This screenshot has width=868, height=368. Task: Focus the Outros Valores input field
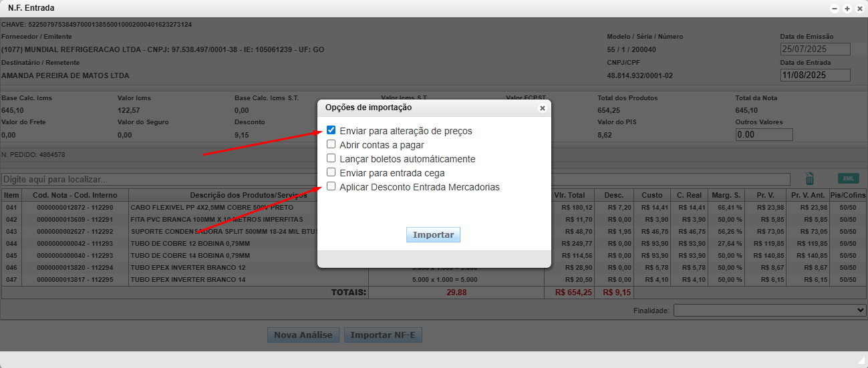coord(764,134)
